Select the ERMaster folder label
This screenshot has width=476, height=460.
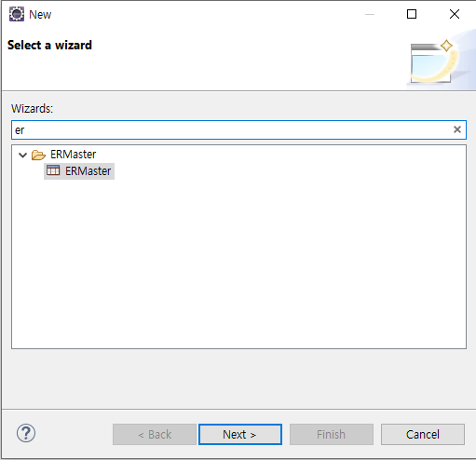74,155
